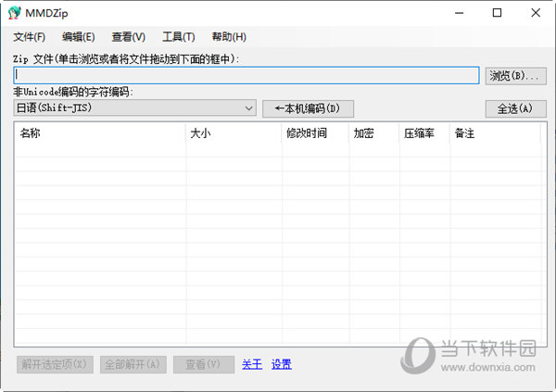Click the 全选(A) select all button

515,108
